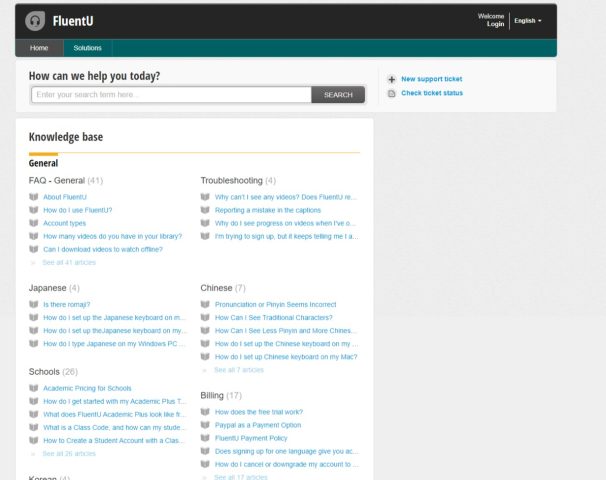The image size is (606, 480).
Task: Open article How do I set up Chinese keyboard on my Mac?
Action: pyautogui.click(x=286, y=357)
